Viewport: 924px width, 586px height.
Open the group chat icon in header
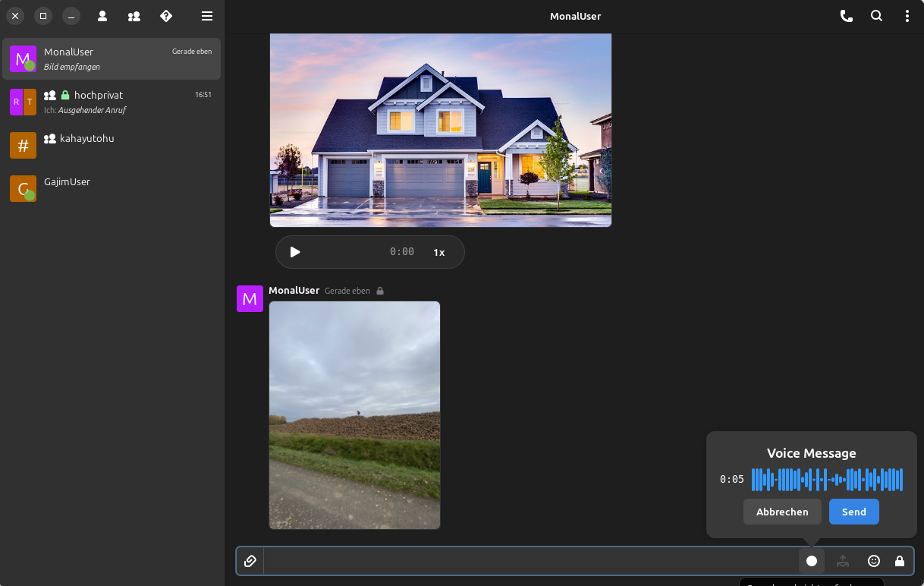point(134,16)
